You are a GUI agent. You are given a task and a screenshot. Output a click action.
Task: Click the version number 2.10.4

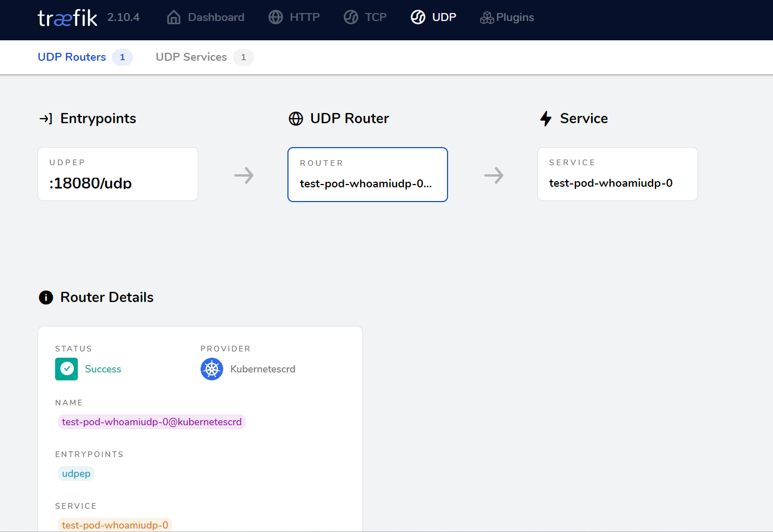pyautogui.click(x=123, y=18)
